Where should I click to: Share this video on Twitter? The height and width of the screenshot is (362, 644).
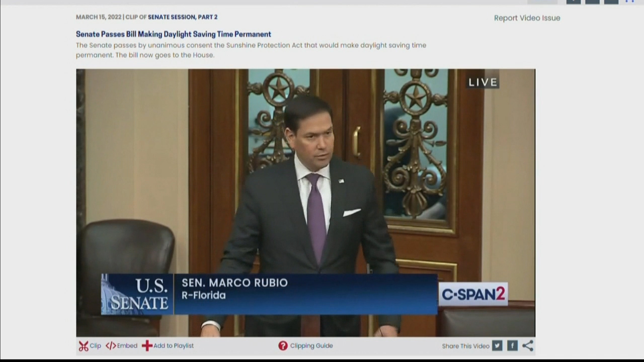[x=497, y=346]
